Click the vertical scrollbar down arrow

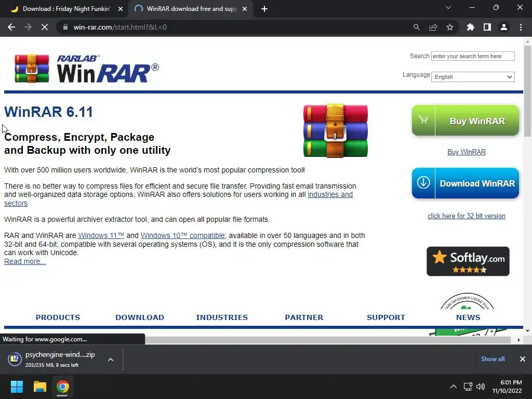pos(527,330)
